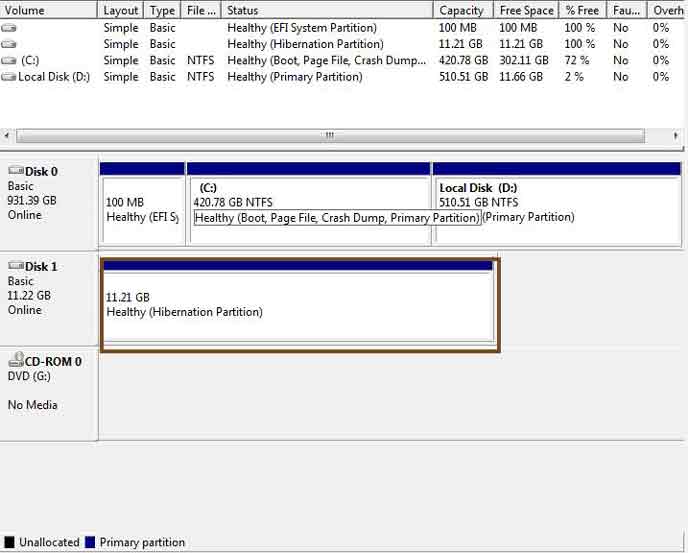Sort volumes by Status column header

tap(327, 10)
